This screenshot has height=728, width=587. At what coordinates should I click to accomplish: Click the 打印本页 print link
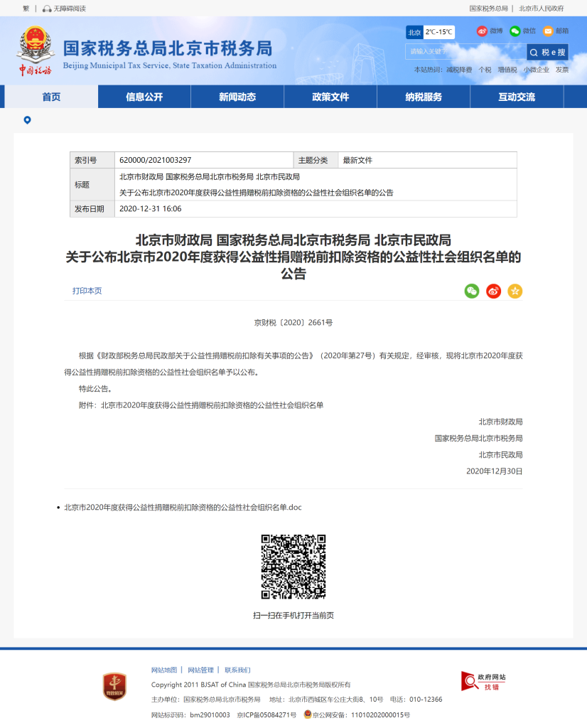(x=87, y=291)
